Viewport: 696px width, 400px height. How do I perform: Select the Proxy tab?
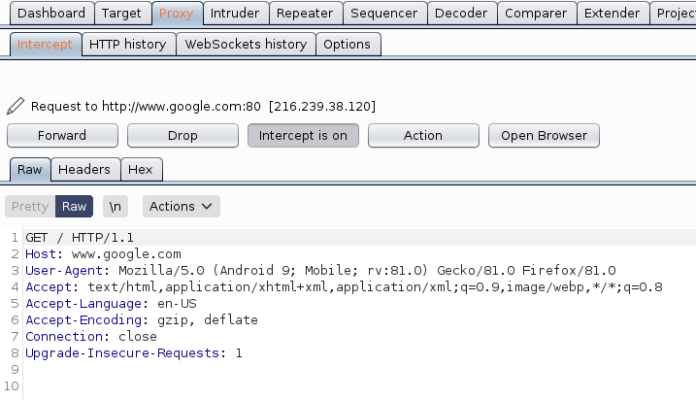click(x=176, y=13)
